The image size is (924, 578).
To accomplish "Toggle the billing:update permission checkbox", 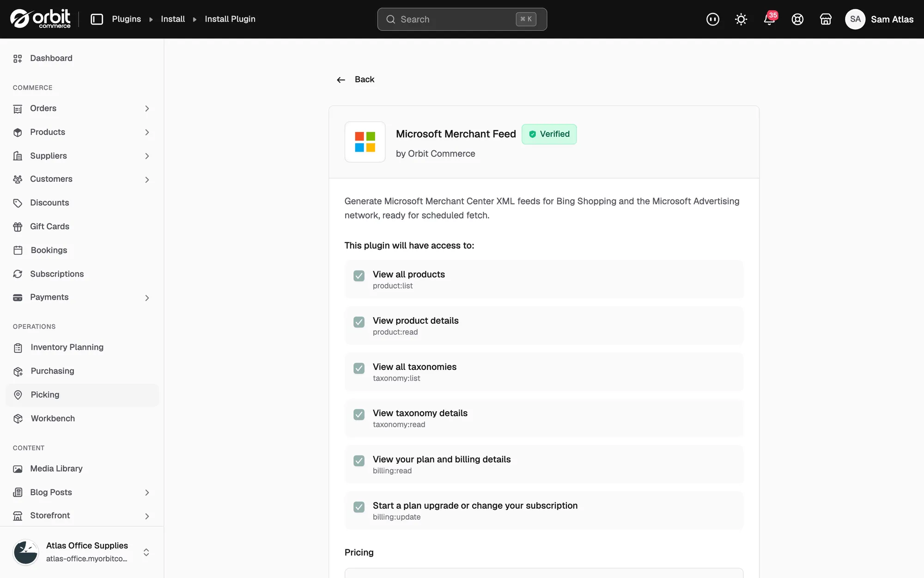I will tap(359, 507).
